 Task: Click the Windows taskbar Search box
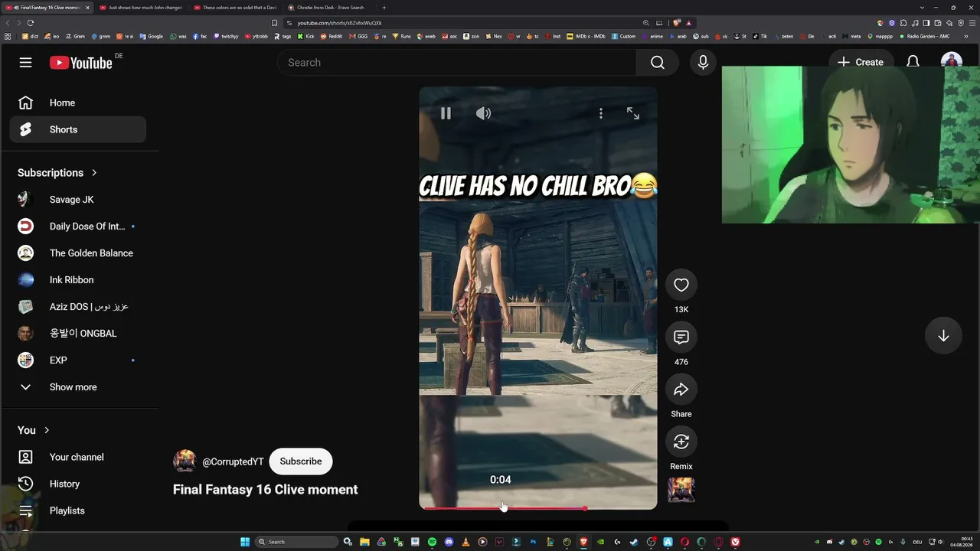297,542
